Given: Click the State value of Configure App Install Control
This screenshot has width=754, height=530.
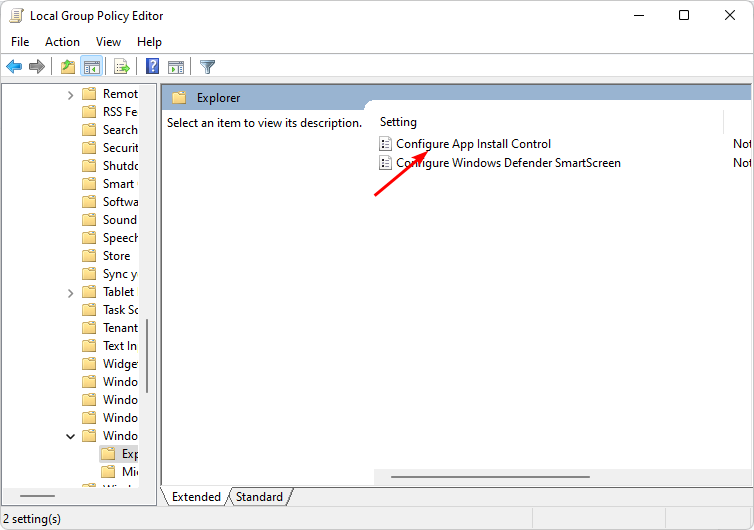Looking at the screenshot, I should [x=741, y=144].
